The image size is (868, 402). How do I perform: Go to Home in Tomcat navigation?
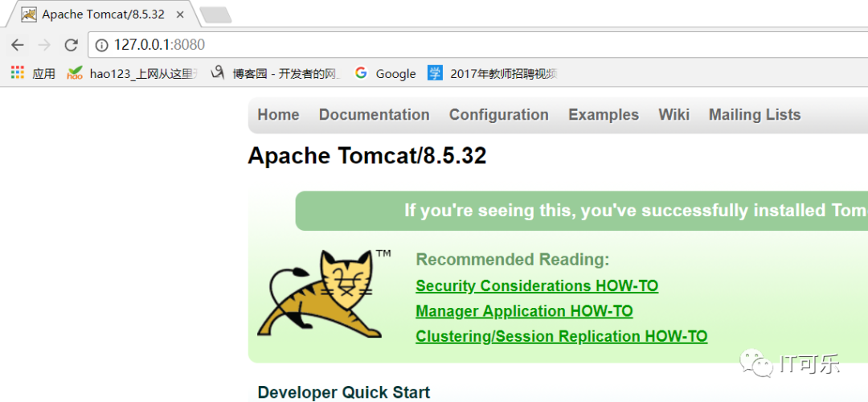(x=278, y=115)
